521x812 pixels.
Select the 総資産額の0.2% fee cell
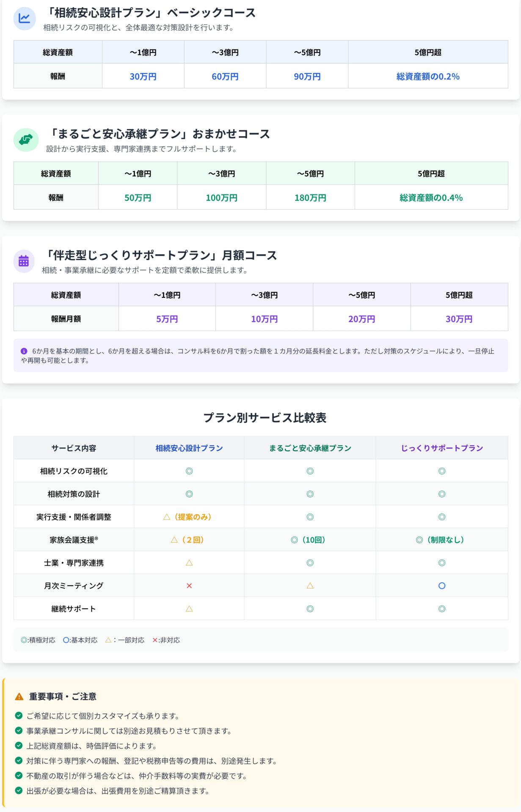(427, 77)
